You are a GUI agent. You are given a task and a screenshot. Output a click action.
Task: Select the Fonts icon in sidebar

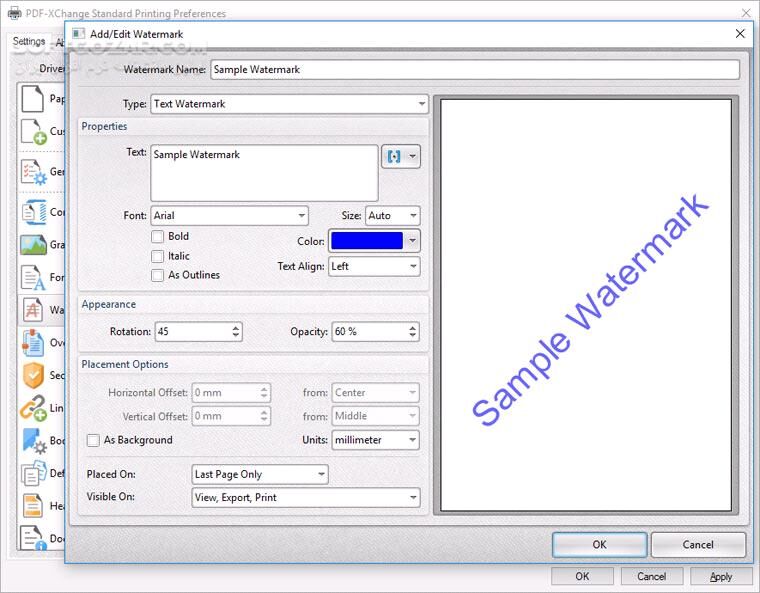point(33,277)
